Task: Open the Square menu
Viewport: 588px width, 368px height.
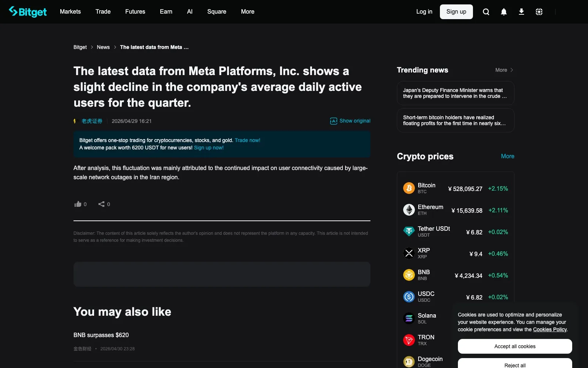Action: 217,12
